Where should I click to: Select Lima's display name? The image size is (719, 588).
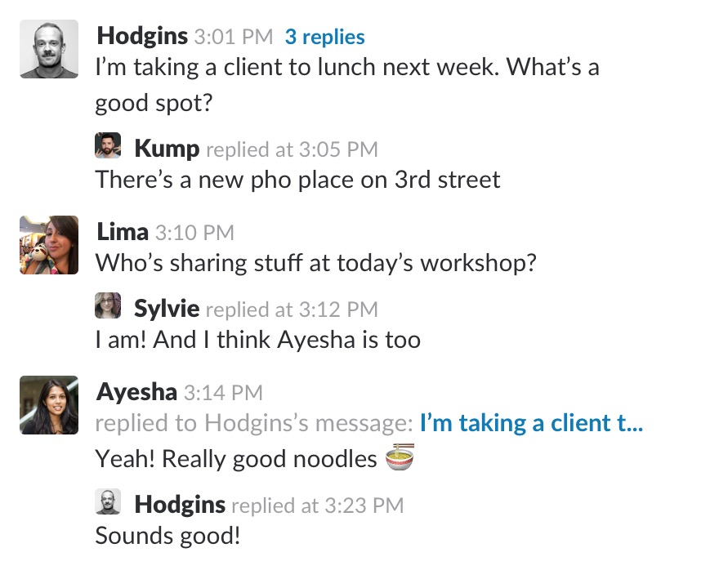click(121, 232)
